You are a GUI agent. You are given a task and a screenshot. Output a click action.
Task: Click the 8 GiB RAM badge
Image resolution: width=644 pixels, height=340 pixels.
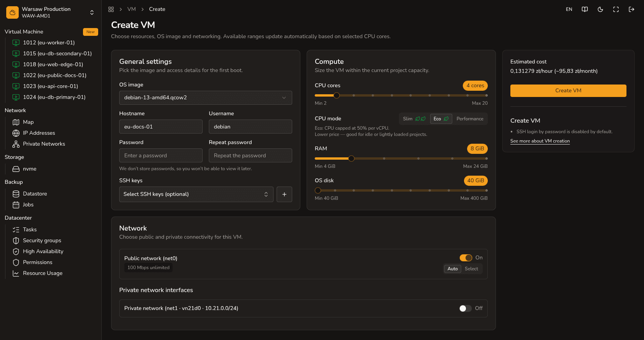[477, 149]
